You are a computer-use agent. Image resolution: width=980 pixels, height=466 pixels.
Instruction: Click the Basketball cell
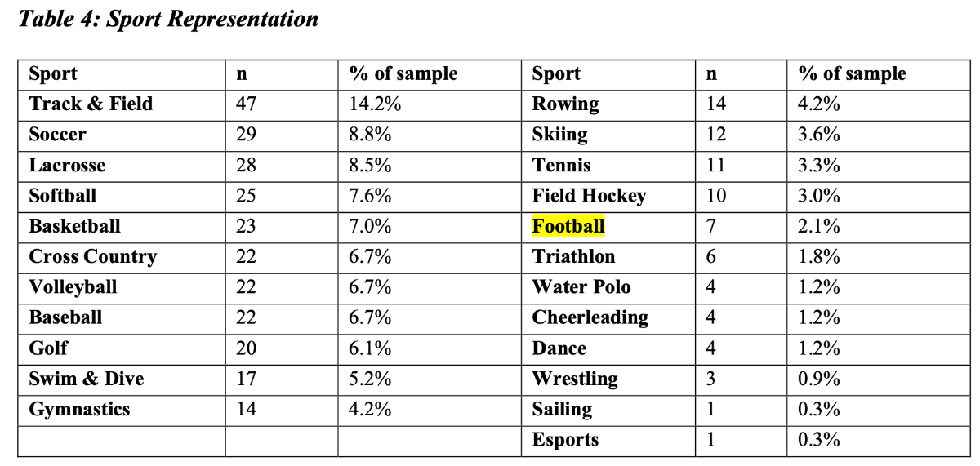(x=74, y=226)
